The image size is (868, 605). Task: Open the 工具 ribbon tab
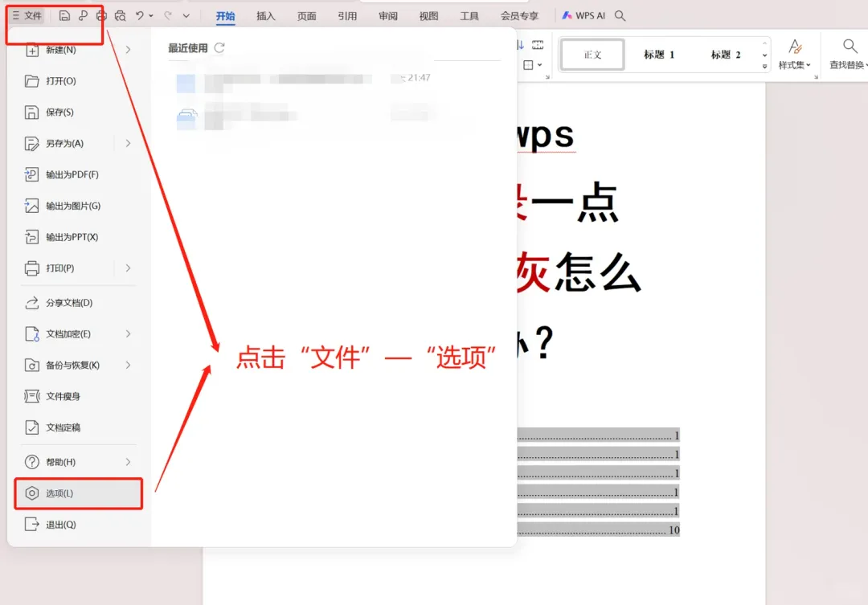[469, 16]
